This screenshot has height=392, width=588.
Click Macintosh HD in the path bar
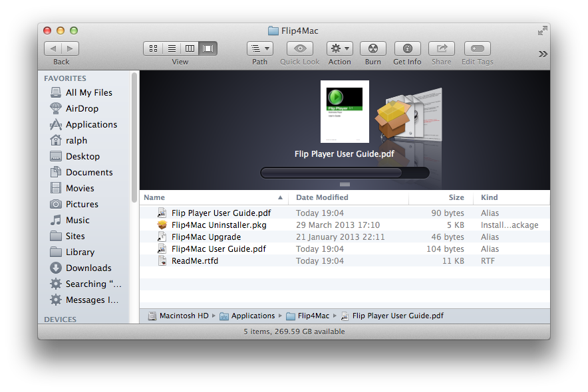(178, 316)
